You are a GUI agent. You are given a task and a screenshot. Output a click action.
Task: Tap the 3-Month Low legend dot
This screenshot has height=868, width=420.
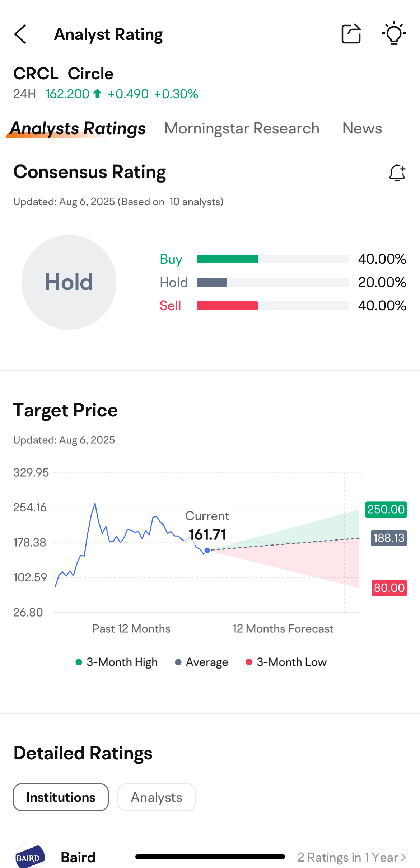click(249, 662)
